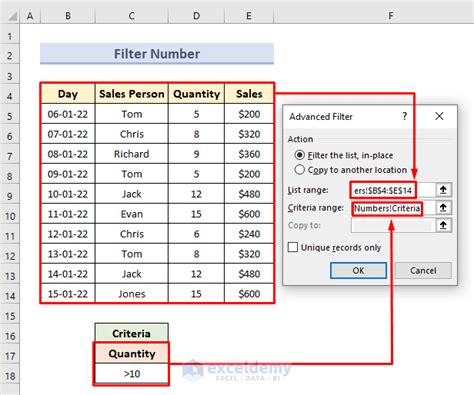The height and width of the screenshot is (395, 474).
Task: Click inside the Criteria range field
Action: (393, 208)
